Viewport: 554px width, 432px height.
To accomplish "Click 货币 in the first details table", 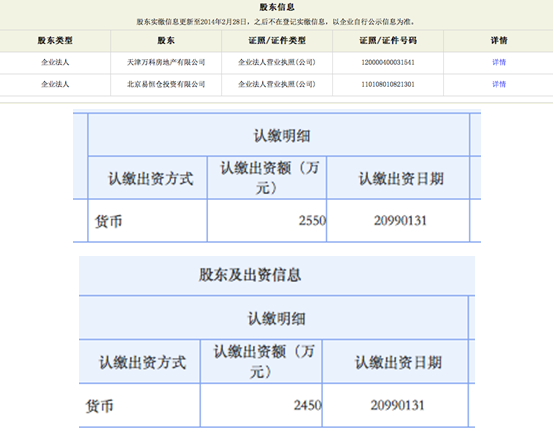I will click(108, 222).
